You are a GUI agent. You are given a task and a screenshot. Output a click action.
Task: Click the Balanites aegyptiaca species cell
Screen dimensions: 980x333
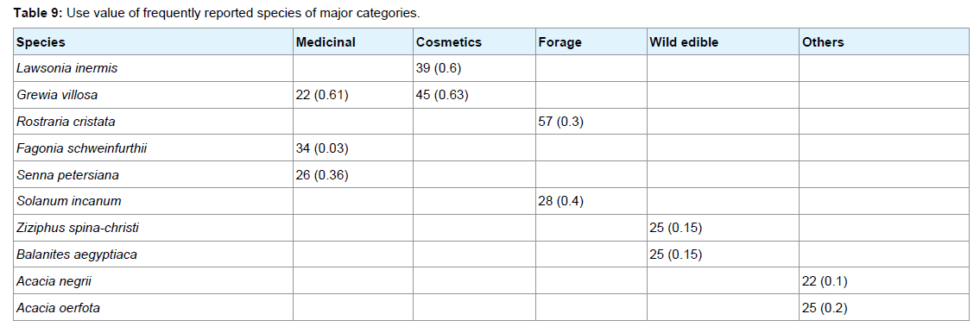pyautogui.click(x=153, y=254)
